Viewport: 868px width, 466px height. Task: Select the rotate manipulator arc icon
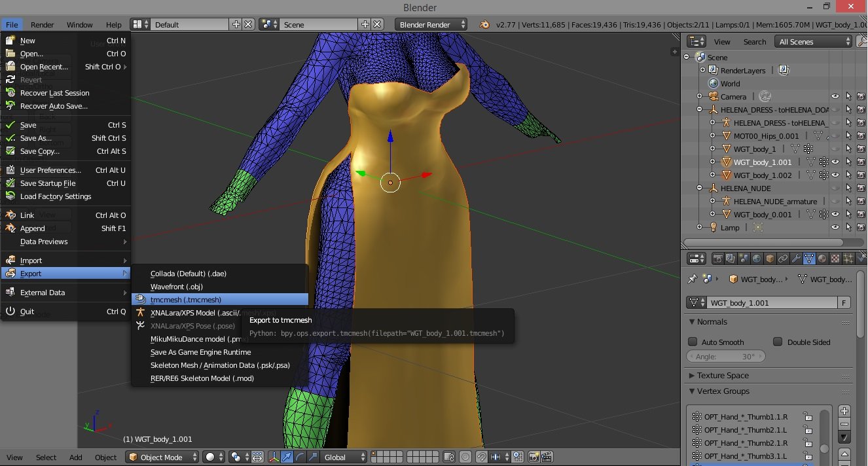point(300,457)
